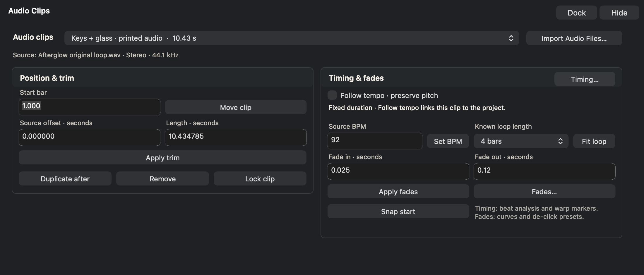Click the source file info text
Viewport: 644px width, 275px height.
click(96, 55)
